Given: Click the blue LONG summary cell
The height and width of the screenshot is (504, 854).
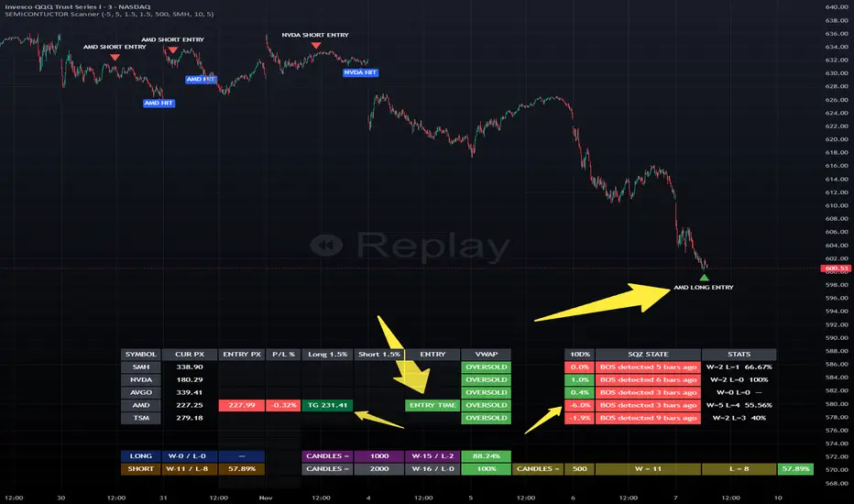Looking at the screenshot, I should pyautogui.click(x=140, y=456).
